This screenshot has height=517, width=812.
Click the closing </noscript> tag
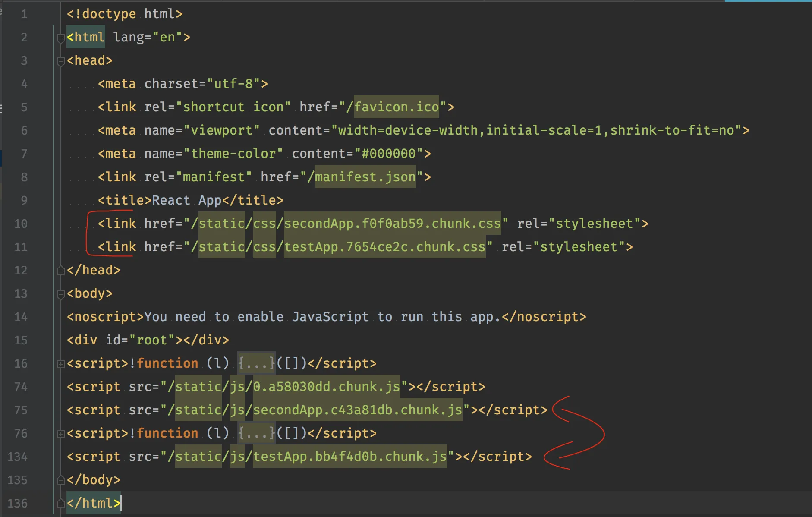pyautogui.click(x=544, y=317)
